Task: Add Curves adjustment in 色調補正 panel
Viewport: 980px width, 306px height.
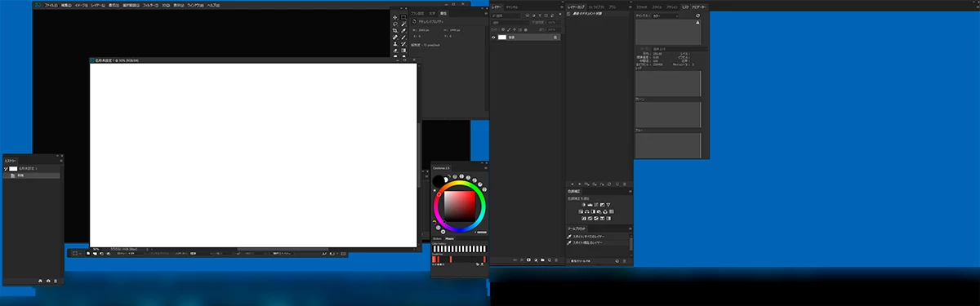Action: point(596,205)
